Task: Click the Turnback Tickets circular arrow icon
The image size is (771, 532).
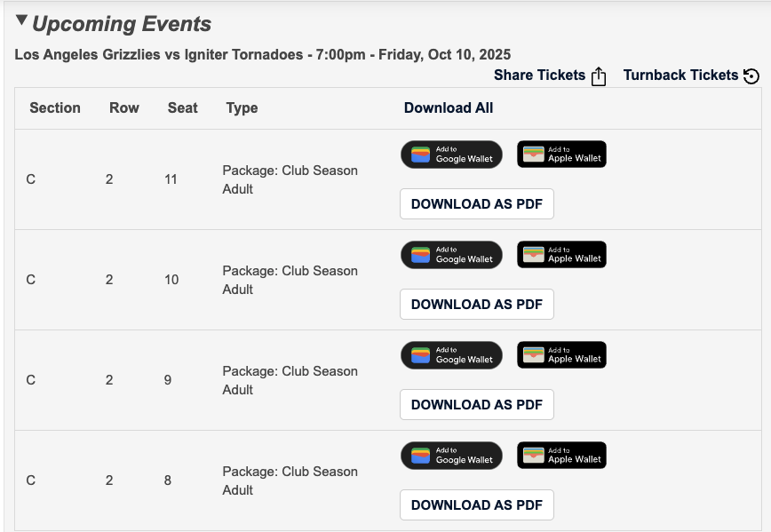Action: click(x=751, y=76)
